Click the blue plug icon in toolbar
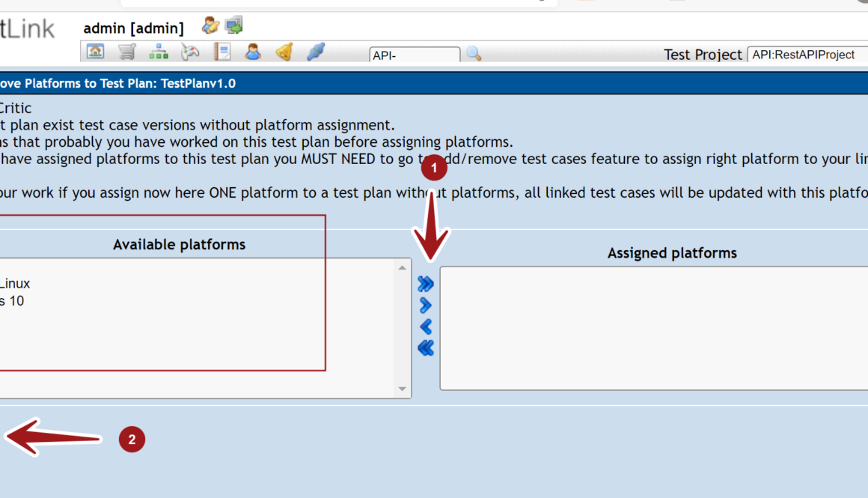Viewport: 868px width, 498px height. coord(316,52)
